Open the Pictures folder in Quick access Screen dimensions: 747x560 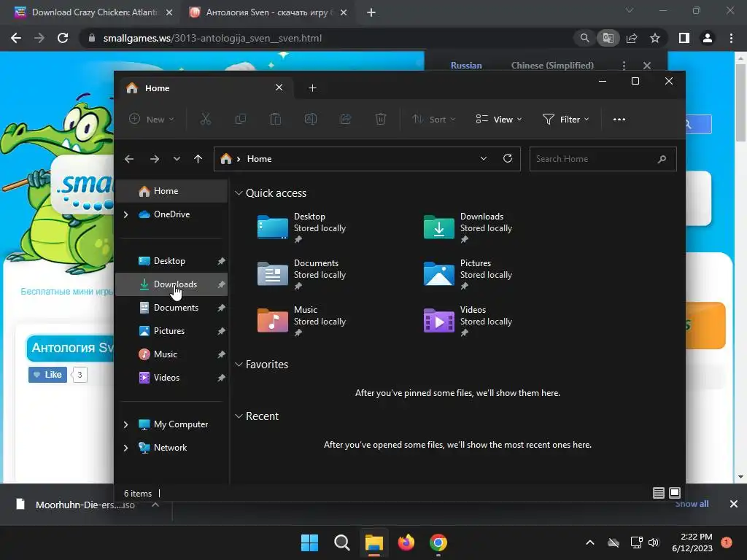(x=468, y=274)
